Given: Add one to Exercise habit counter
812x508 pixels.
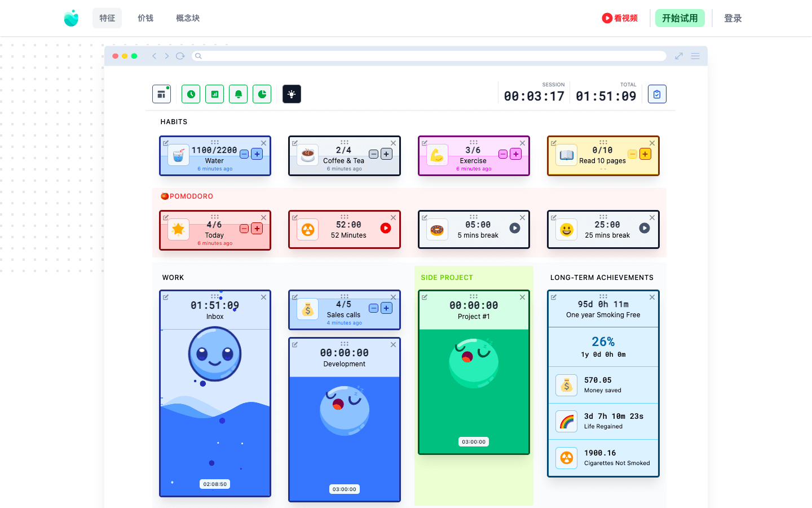Looking at the screenshot, I should coord(515,154).
